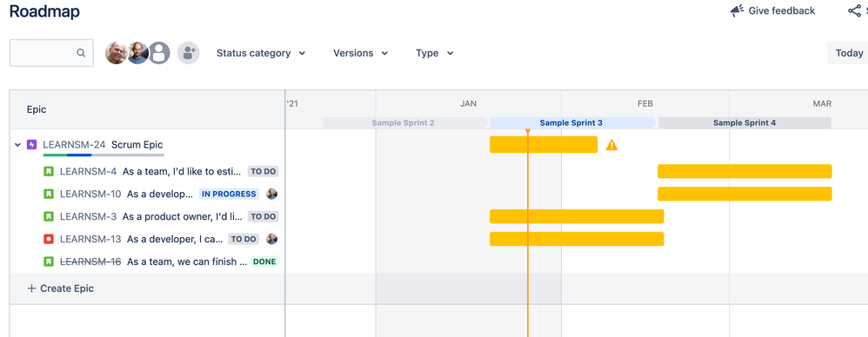Collapse the LEARNSM-24 Scrum Epic chevron
Image resolution: width=868 pixels, height=337 pixels.
coord(17,145)
